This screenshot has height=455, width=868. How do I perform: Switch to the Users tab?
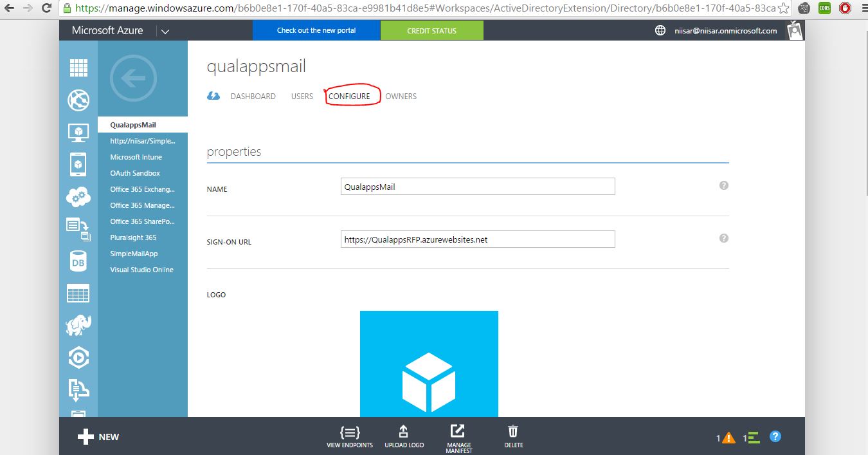coord(302,96)
